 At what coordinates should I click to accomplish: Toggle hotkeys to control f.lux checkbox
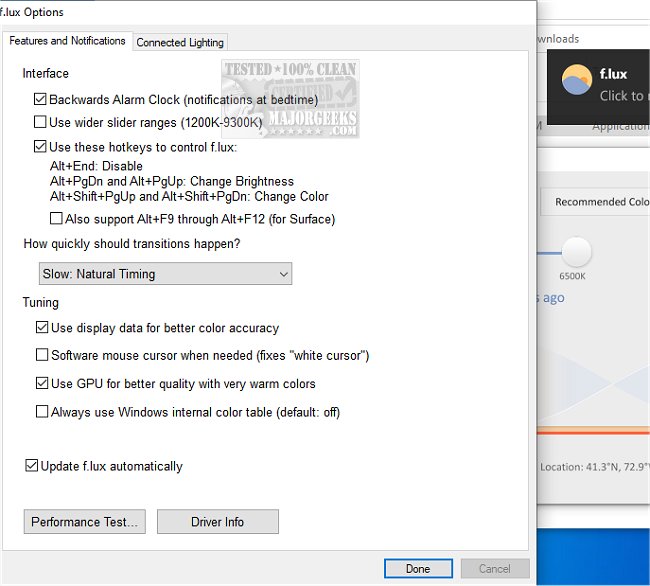(40, 147)
